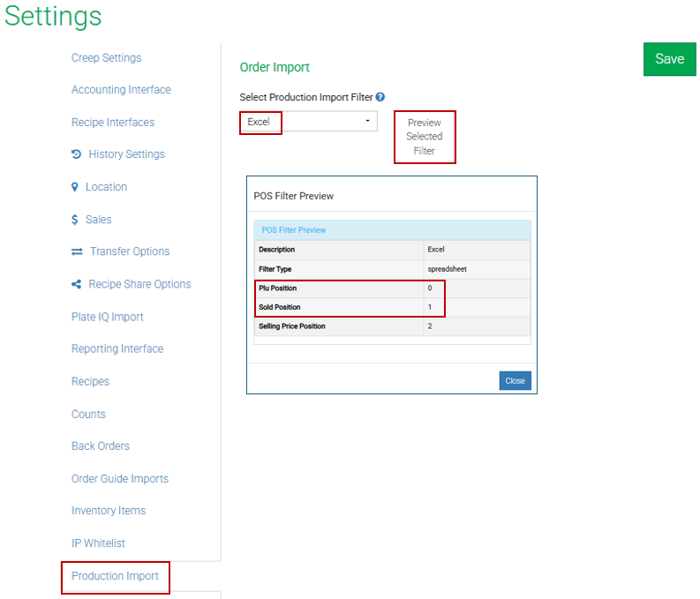This screenshot has width=700, height=599.
Task: Open the Plate IQ Import section
Action: pyautogui.click(x=107, y=317)
